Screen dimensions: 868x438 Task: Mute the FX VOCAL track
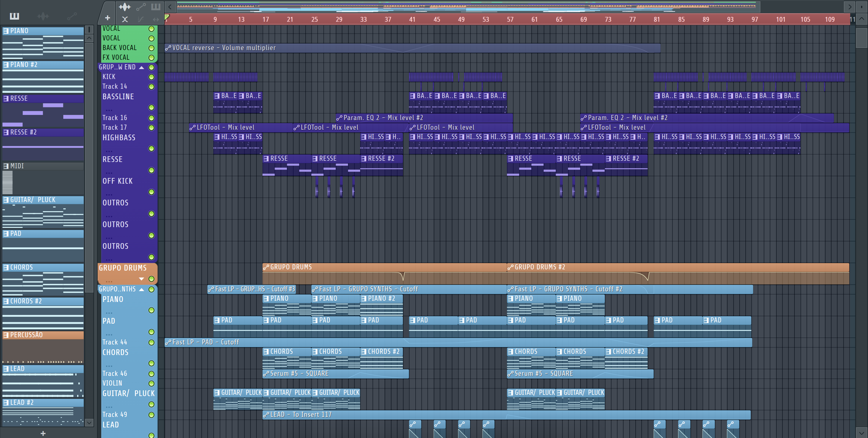click(152, 58)
